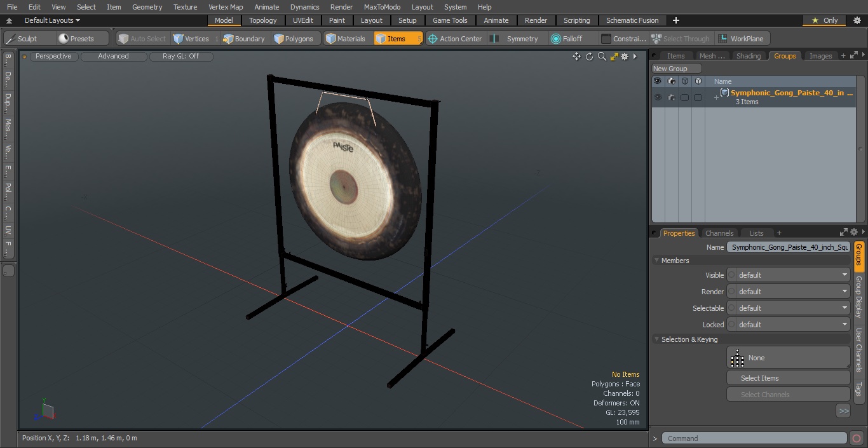This screenshot has width=868, height=448.
Task: Click the viewport zoom magnifier icon
Action: point(602,57)
